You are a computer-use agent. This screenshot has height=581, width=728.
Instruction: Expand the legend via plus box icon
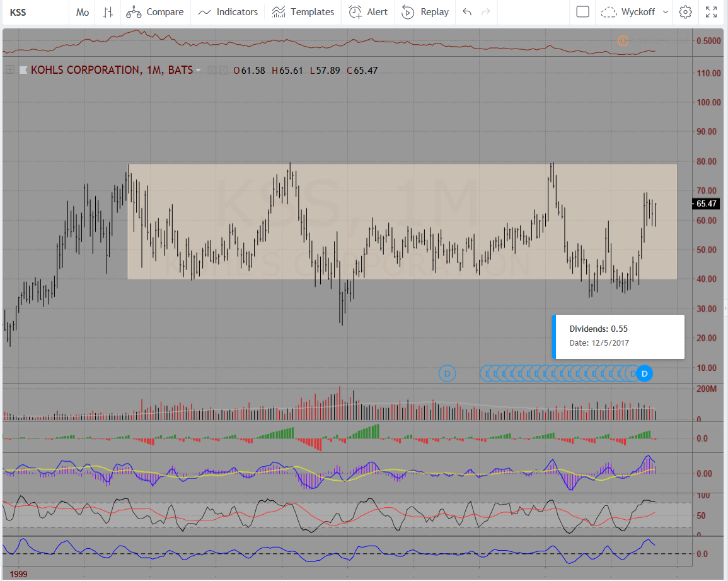tap(10, 70)
